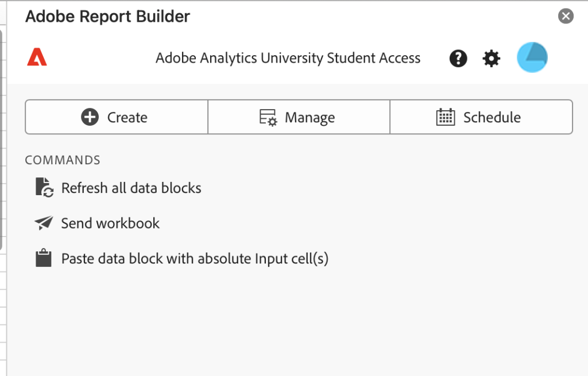Click the Adobe Report Builder panel title
Viewport: 588px width, 376px height.
tap(107, 16)
